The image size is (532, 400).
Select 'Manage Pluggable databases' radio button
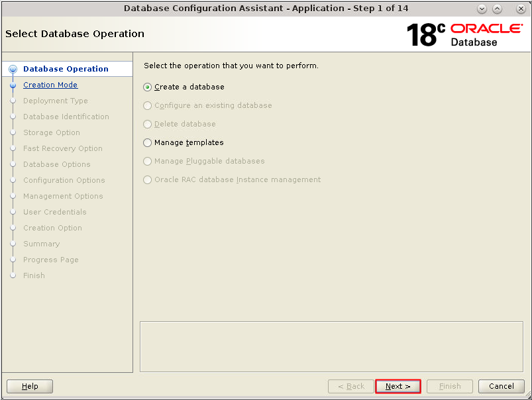tap(203, 161)
